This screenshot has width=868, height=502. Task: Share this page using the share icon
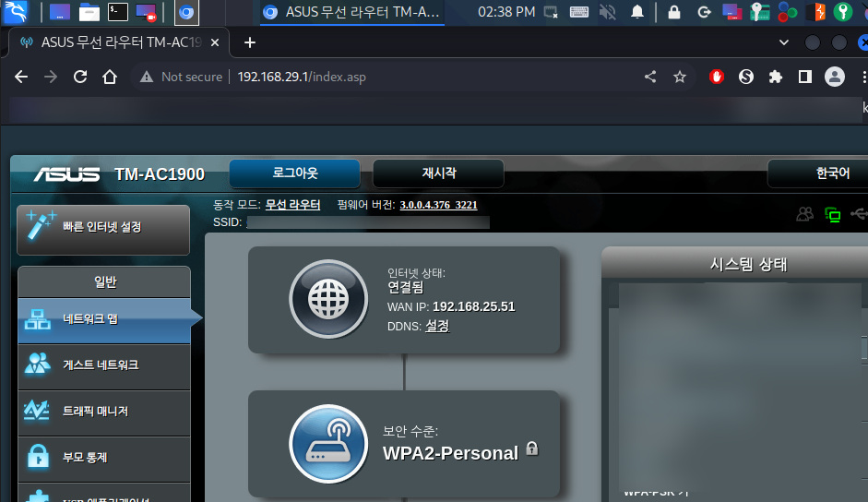coord(650,77)
